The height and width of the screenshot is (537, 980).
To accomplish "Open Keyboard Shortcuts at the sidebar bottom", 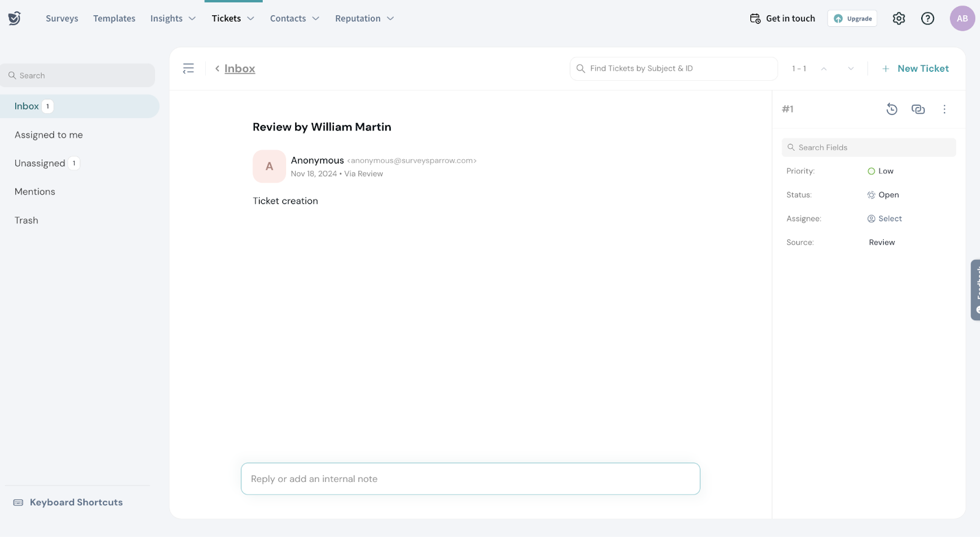I will point(76,502).
